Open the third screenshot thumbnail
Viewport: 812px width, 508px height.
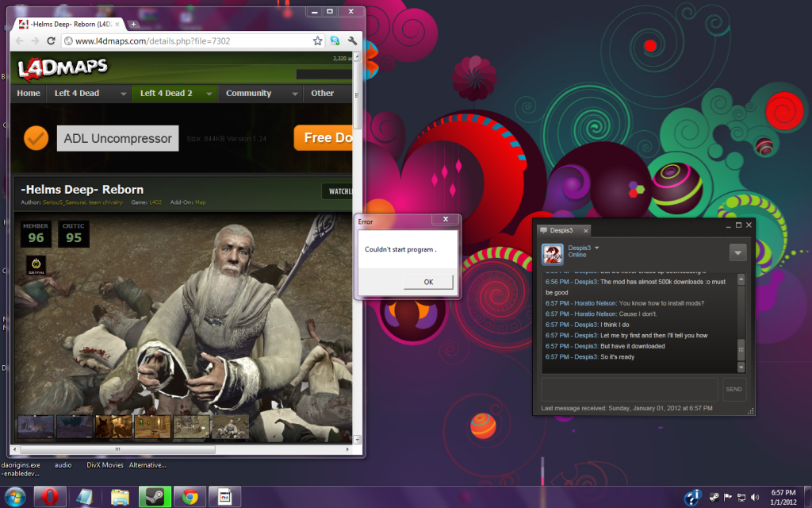coord(113,427)
